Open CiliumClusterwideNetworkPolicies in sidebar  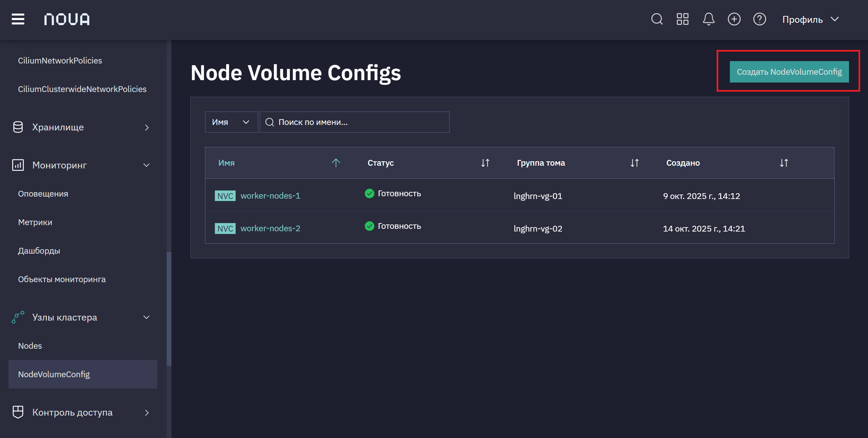pos(82,89)
